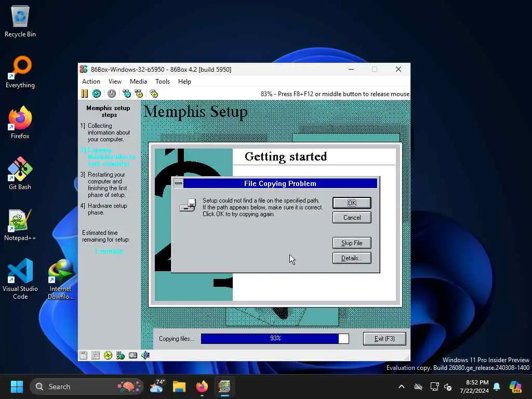This screenshot has height=399, width=532.
Task: Click the File Copying Problem title bar
Action: pyautogui.click(x=280, y=183)
